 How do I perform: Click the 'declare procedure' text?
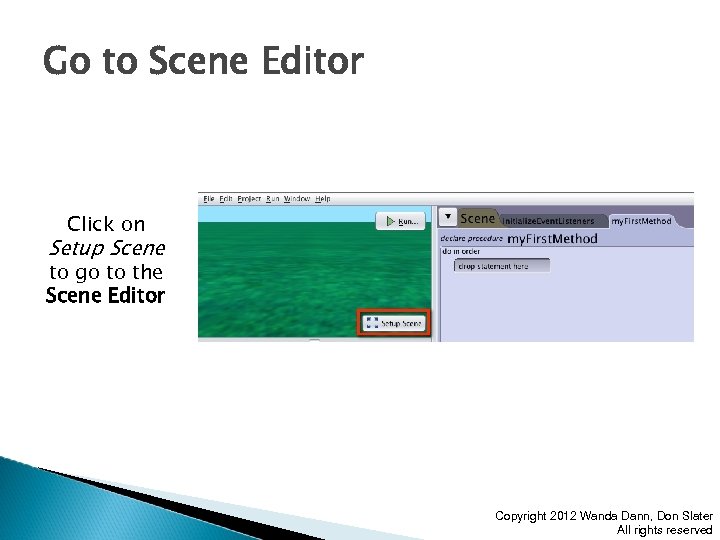[x=471, y=239]
